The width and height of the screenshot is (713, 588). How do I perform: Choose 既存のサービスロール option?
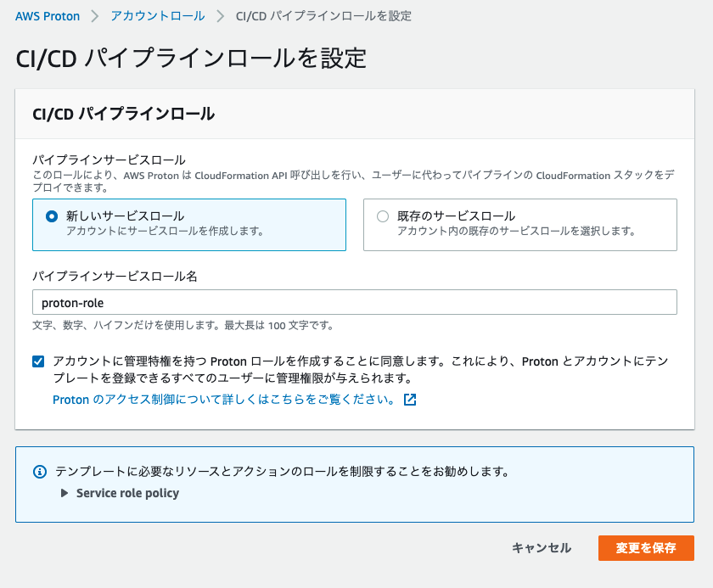coord(382,215)
